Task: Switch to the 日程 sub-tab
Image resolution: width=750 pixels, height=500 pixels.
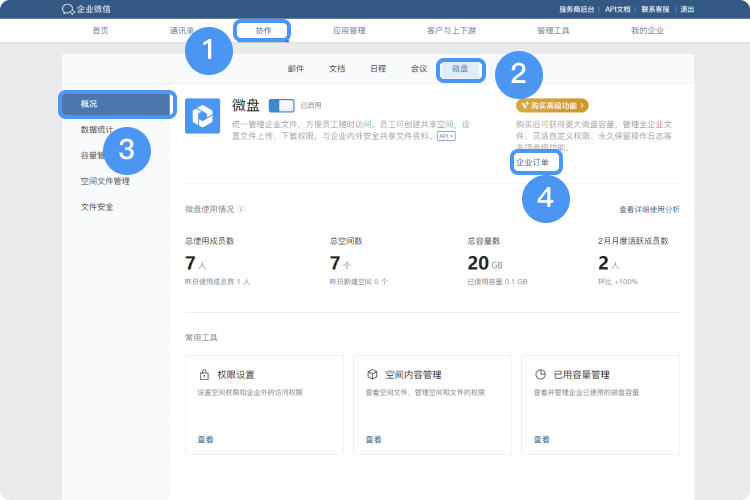Action: click(378, 69)
